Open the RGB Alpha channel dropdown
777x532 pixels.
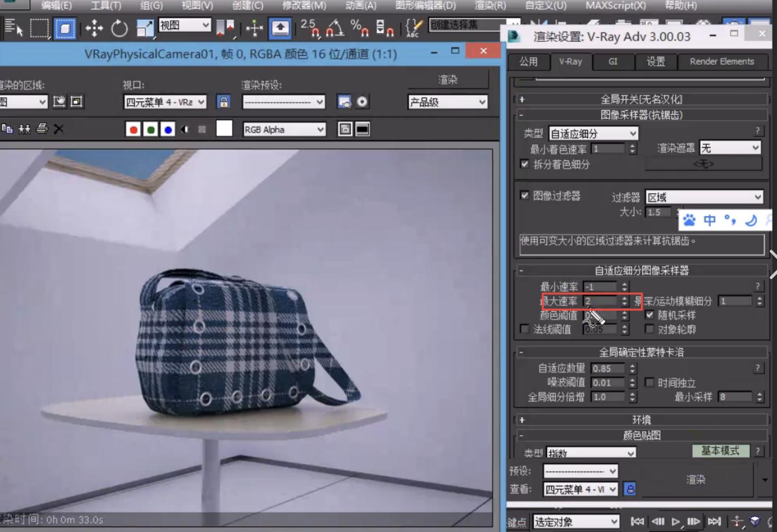(284, 130)
